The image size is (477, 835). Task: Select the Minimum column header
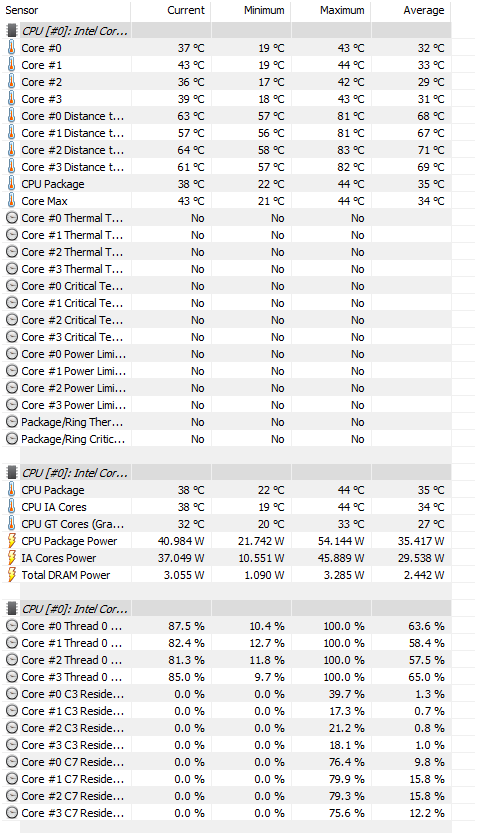point(251,10)
